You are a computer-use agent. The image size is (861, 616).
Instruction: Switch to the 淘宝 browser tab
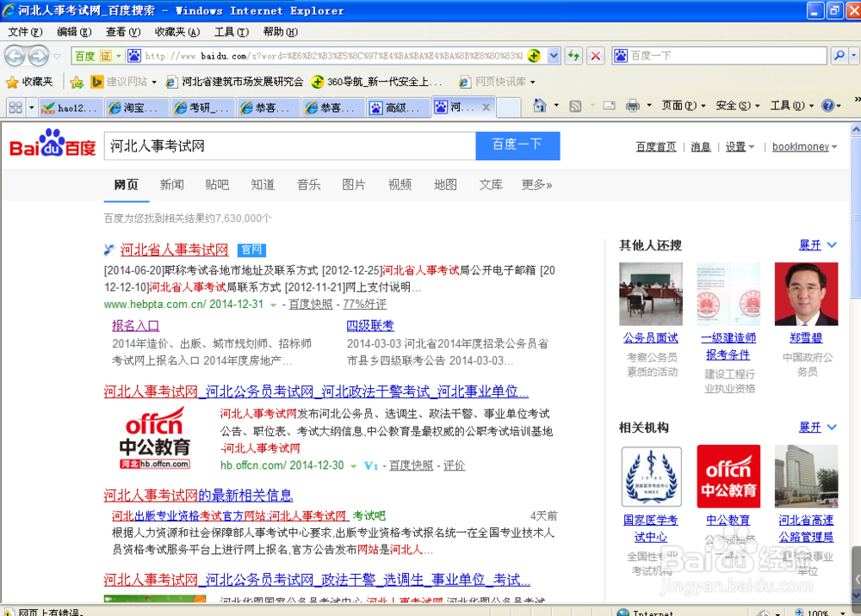(x=138, y=108)
